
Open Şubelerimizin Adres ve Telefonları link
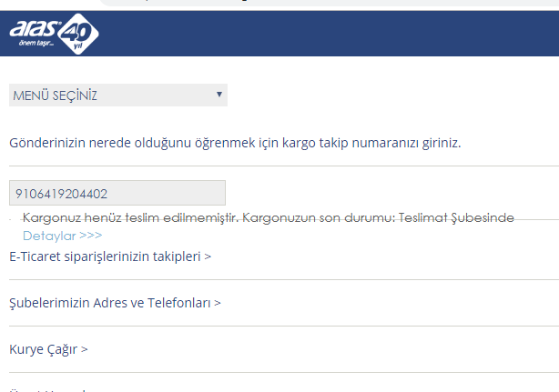point(115,303)
